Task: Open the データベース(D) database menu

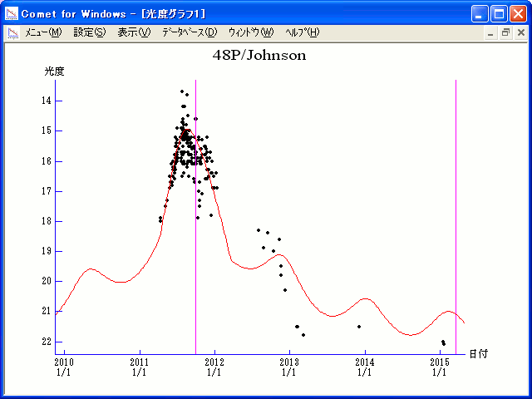Action: click(x=189, y=32)
